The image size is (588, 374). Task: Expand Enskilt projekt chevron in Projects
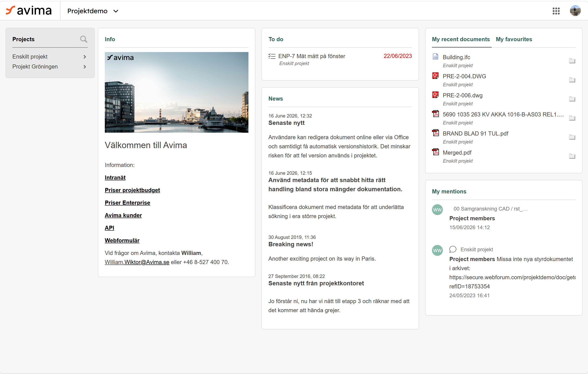tap(84, 57)
